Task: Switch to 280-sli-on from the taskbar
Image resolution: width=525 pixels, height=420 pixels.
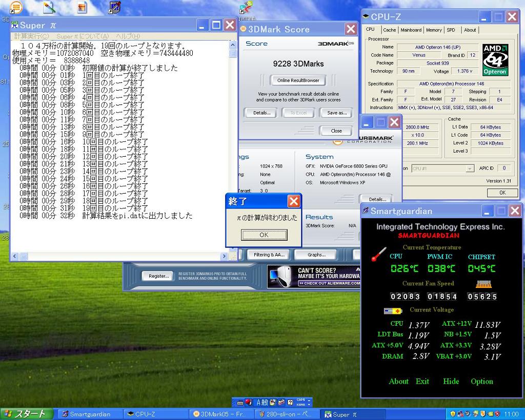Action: coord(288,414)
